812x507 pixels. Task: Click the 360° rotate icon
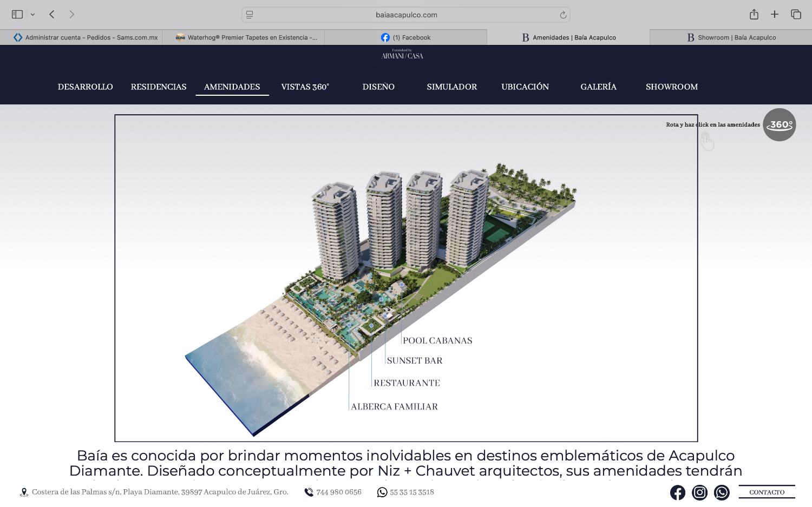pos(780,125)
